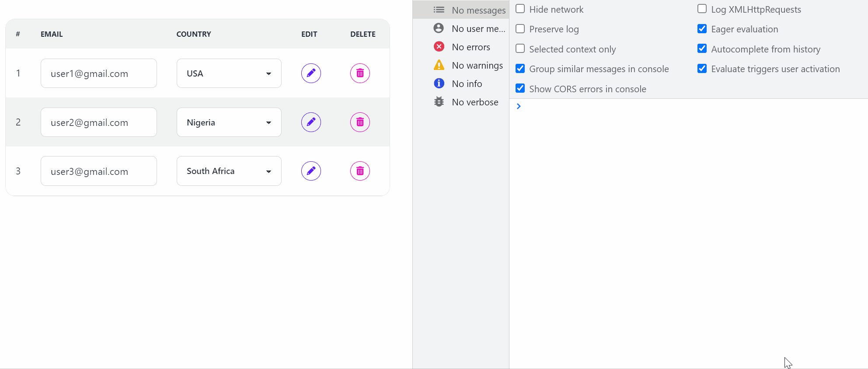This screenshot has height=369, width=868.
Task: Edit the user3@gmail.com row
Action: [x=311, y=171]
